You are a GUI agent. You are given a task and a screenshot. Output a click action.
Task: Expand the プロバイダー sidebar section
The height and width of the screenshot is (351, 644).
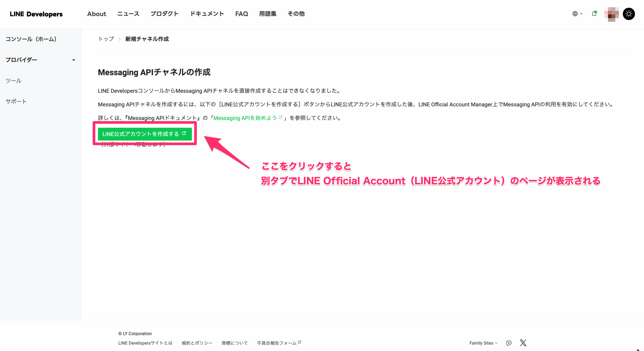[40, 60]
